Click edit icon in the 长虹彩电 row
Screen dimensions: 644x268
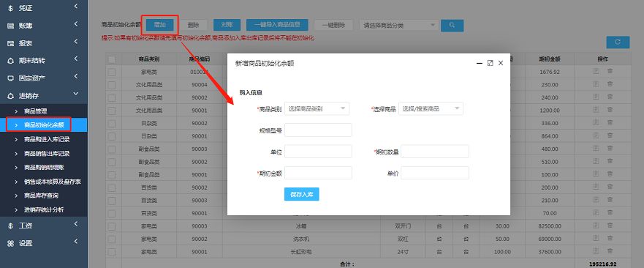point(596,250)
